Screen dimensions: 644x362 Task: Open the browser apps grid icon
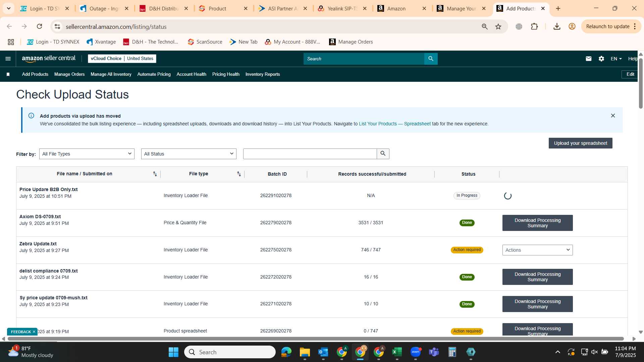tap(11, 42)
